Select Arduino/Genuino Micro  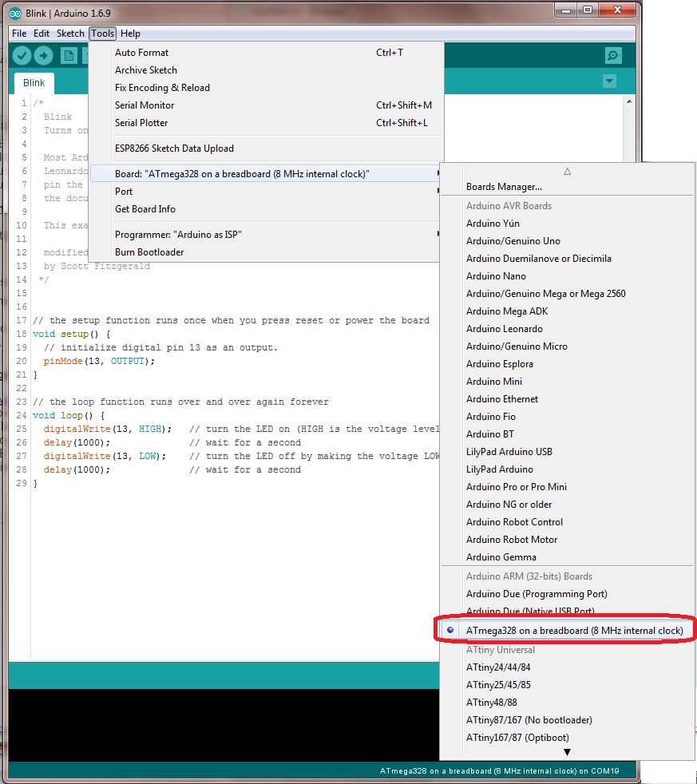point(567,346)
